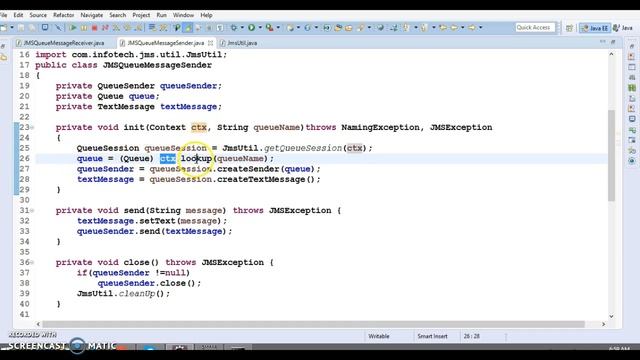Switch to JmsUtil.java tab
Image resolution: width=640 pixels, height=360 pixels.
click(239, 43)
